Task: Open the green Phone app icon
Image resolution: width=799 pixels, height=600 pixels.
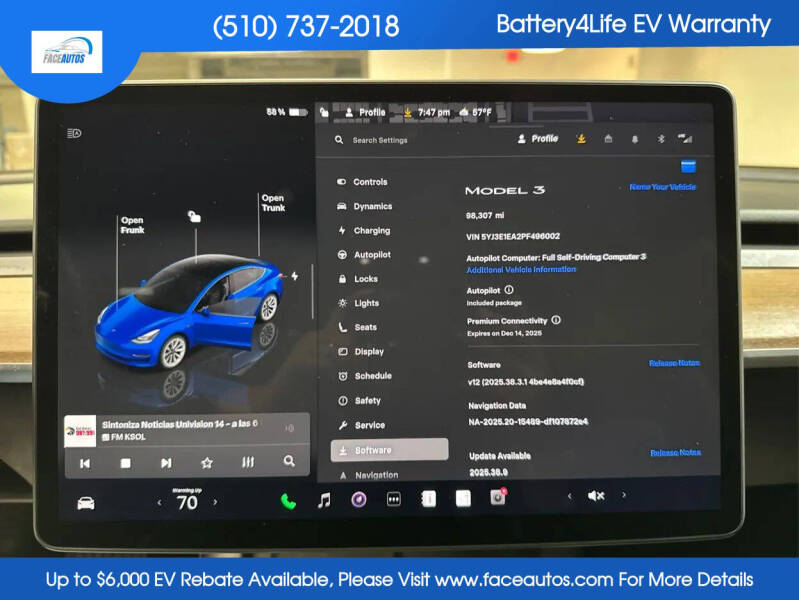Action: pos(288,502)
